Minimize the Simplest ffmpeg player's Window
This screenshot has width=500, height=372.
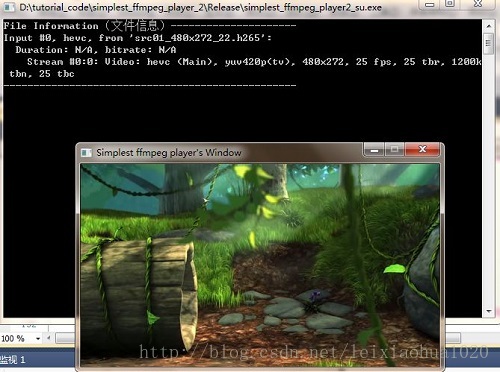374,150
